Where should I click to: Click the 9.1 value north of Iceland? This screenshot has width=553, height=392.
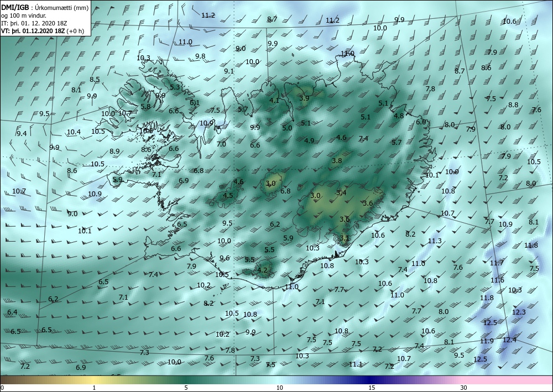point(229,71)
